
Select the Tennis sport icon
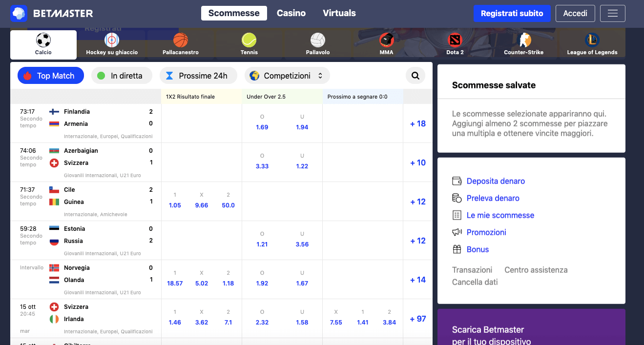click(249, 44)
